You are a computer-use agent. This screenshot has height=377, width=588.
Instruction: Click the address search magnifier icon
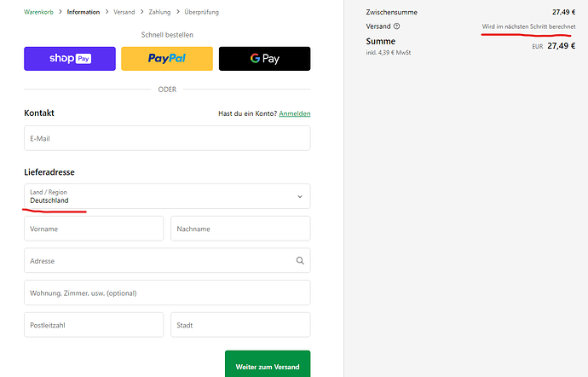300,261
